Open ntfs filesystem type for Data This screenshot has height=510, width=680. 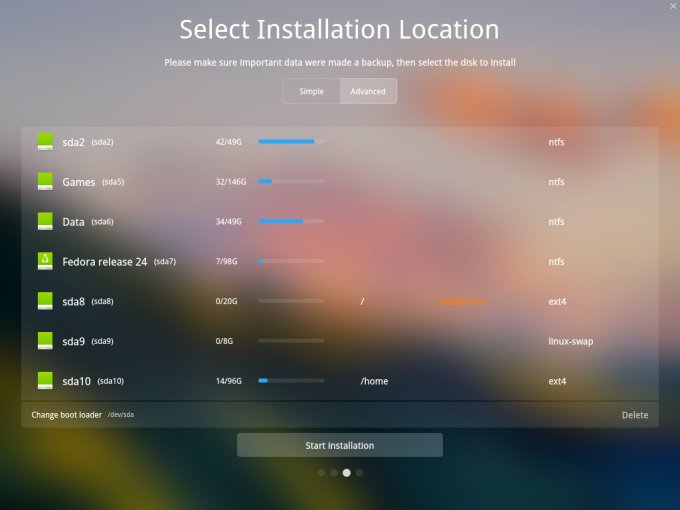[556, 222]
